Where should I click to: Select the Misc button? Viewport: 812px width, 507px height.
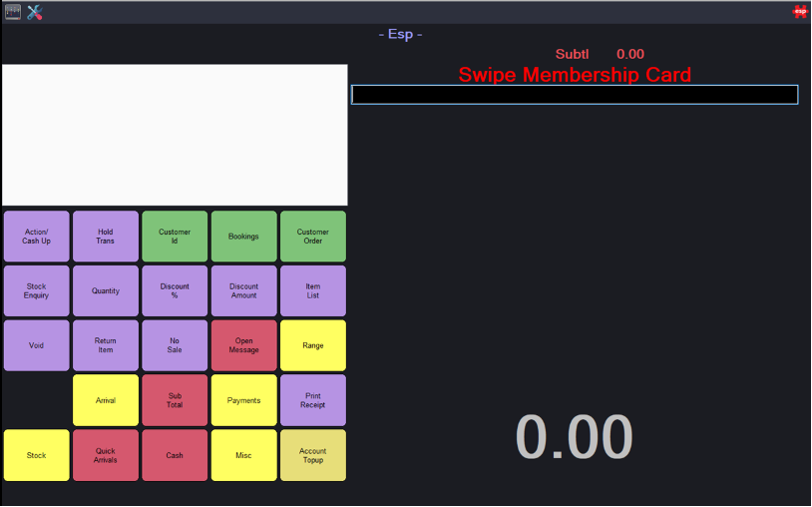coord(244,455)
